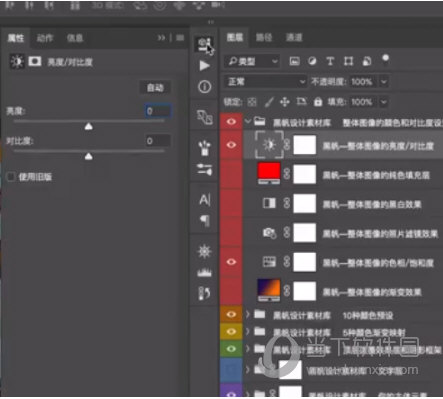Click link icon on 纯色填充层 layer
443x399 pixels.
point(286,174)
